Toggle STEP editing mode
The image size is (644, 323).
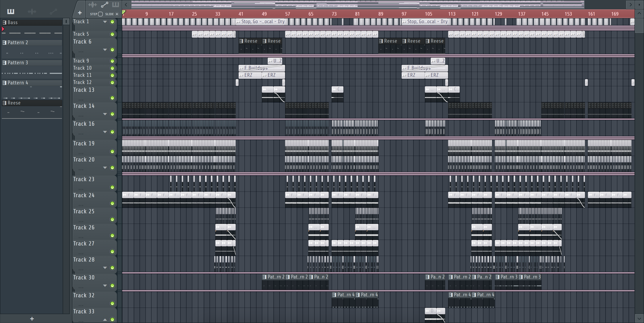[x=100, y=14]
